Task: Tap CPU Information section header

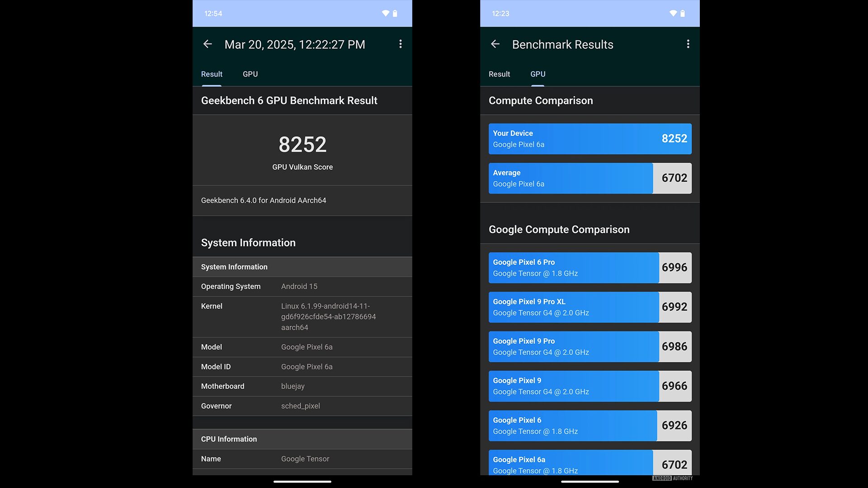Action: (302, 439)
